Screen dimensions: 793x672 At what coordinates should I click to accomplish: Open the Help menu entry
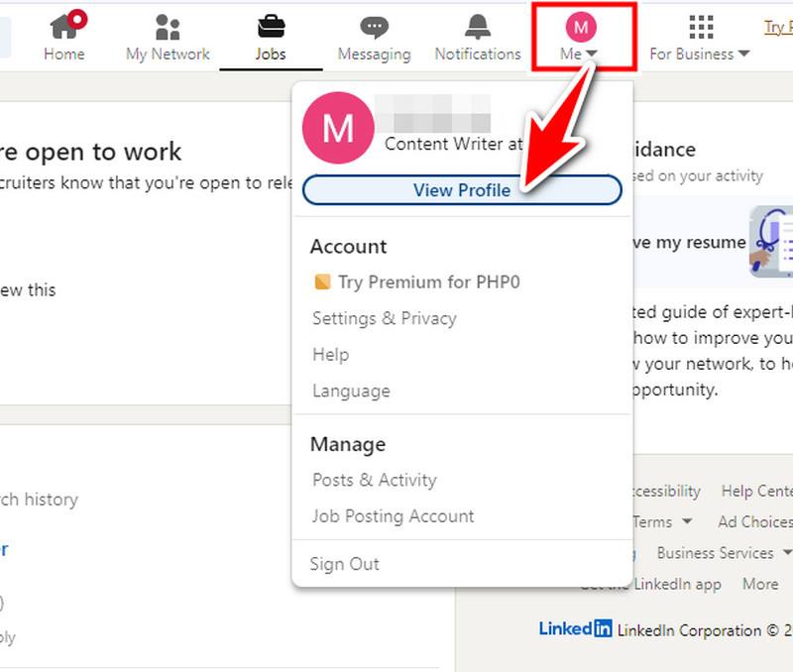331,355
